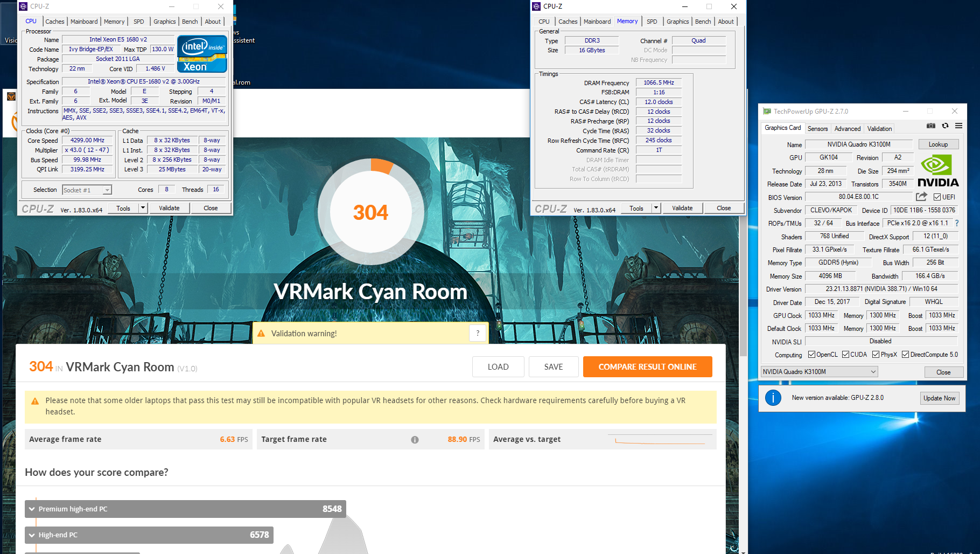Click COMPARE RESULT ONLINE button
Viewport: 980px width, 554px height.
point(647,367)
